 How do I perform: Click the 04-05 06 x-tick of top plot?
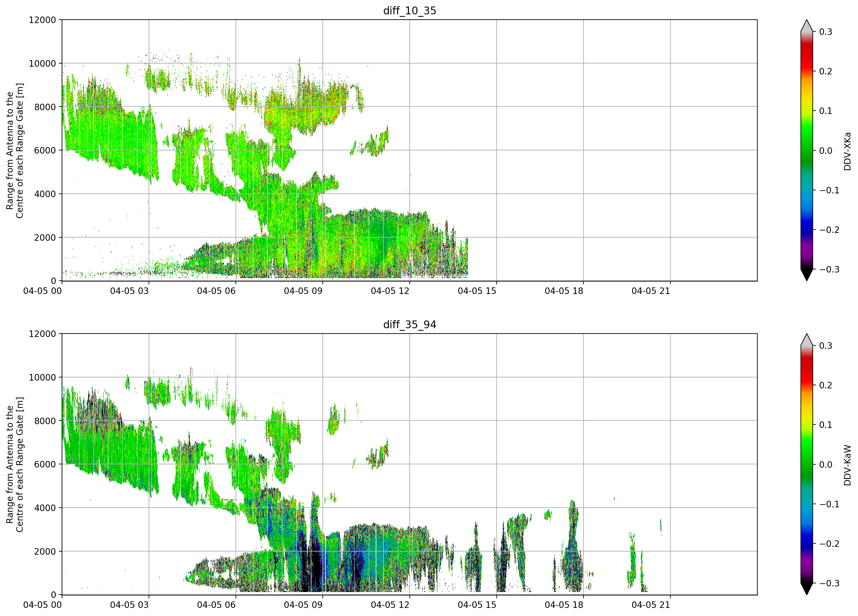pos(217,291)
